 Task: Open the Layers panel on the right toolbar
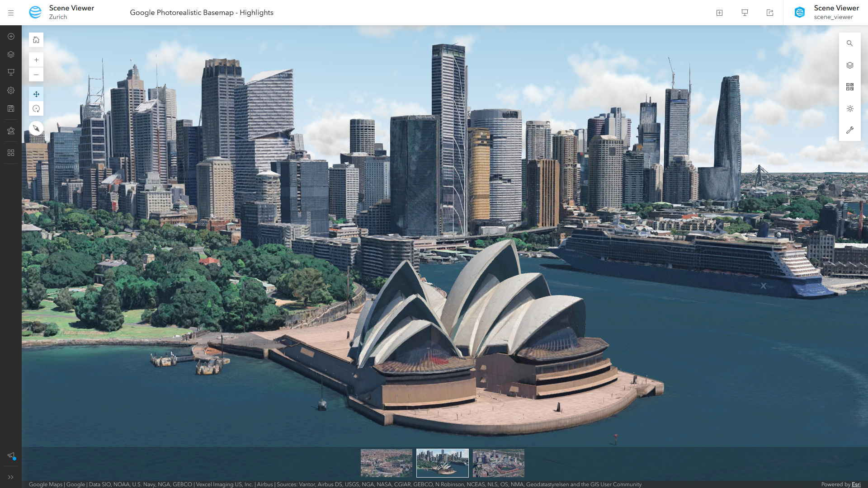849,65
